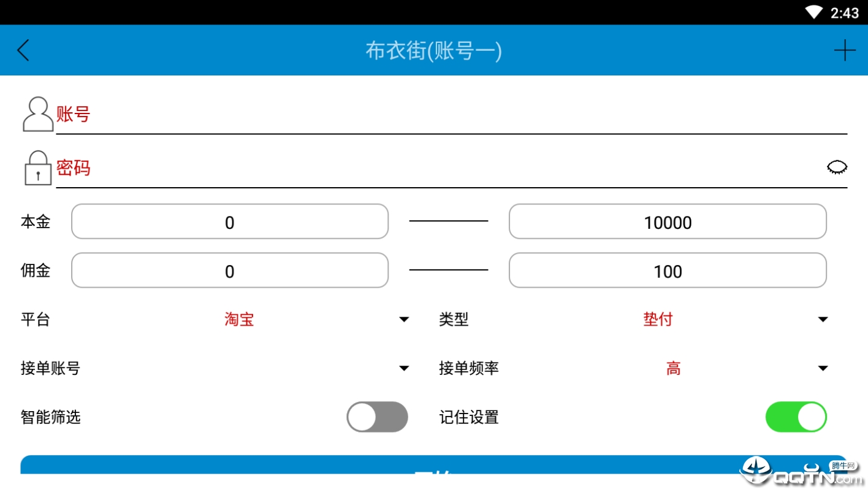Click the blue button at the bottom
Image resolution: width=868 pixels, height=489 pixels.
pos(433,465)
